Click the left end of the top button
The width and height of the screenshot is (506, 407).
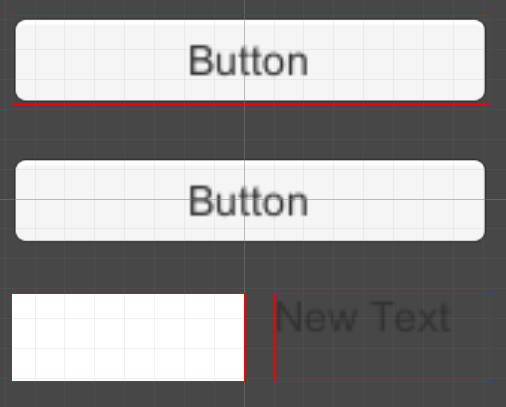[25, 60]
